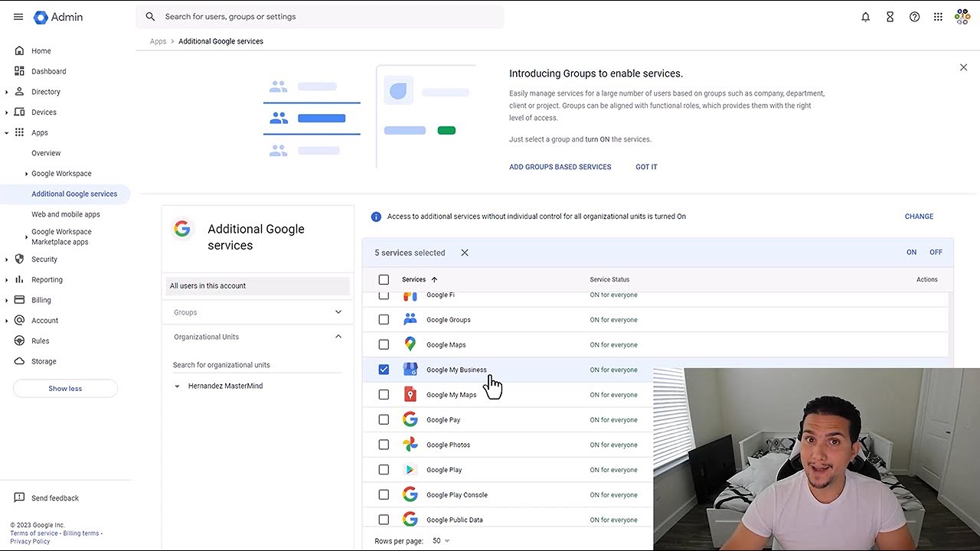The image size is (980, 551).
Task: Click the Google Maps service icon
Action: pyautogui.click(x=410, y=344)
